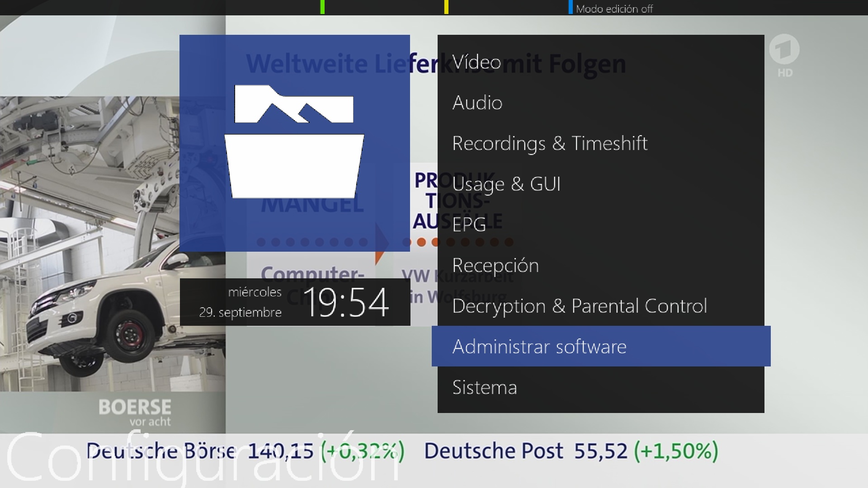Image resolution: width=868 pixels, height=488 pixels.
Task: Select the EPG menu item
Action: [x=469, y=225]
